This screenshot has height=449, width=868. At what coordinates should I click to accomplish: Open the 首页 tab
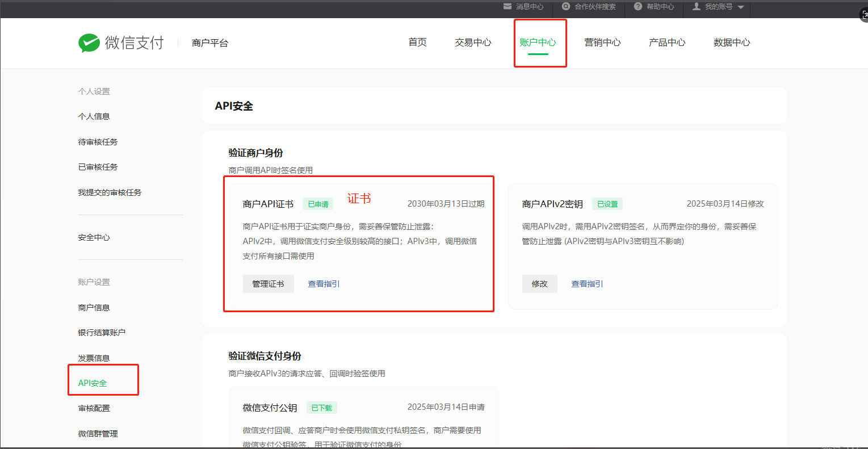[x=417, y=43]
